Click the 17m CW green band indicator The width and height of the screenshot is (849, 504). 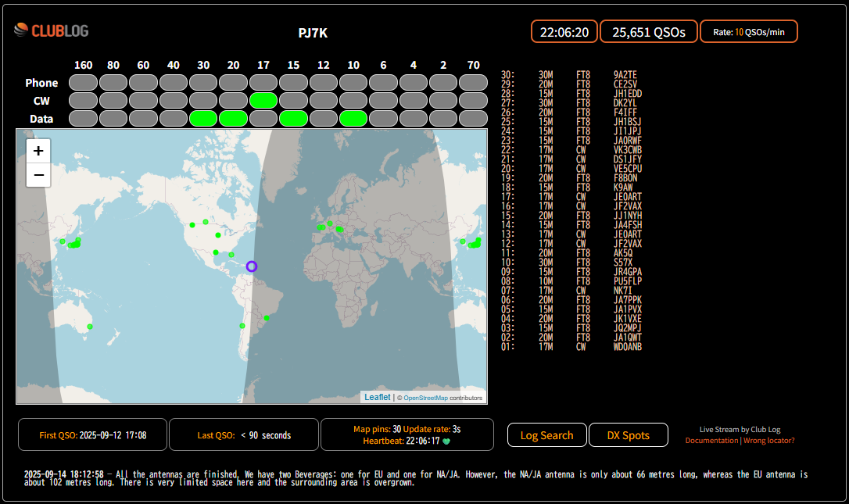pos(263,101)
